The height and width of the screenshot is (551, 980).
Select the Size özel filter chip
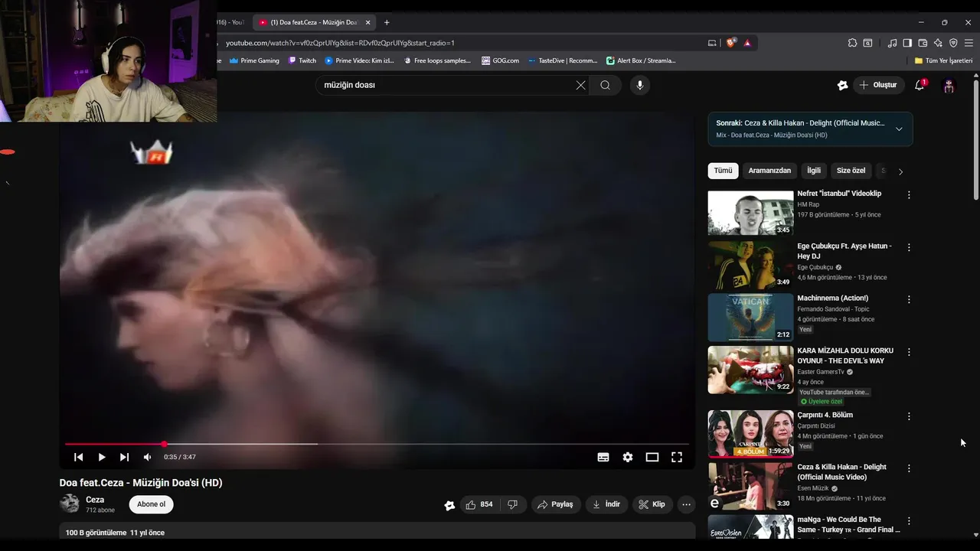click(851, 171)
